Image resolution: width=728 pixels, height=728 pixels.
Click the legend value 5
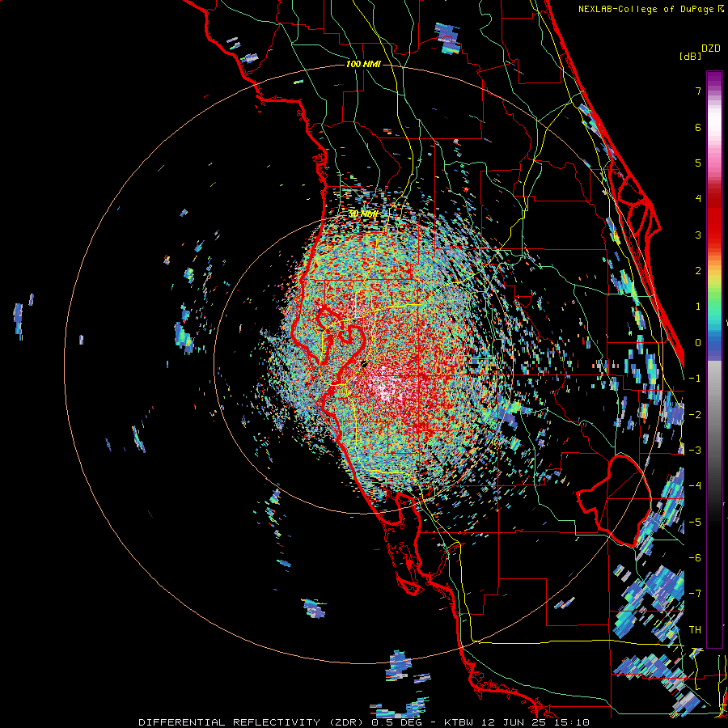coord(698,163)
